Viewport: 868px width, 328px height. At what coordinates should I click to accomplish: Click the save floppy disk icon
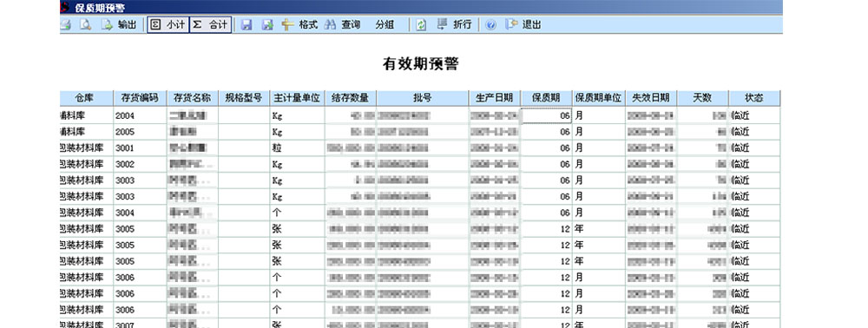click(247, 25)
